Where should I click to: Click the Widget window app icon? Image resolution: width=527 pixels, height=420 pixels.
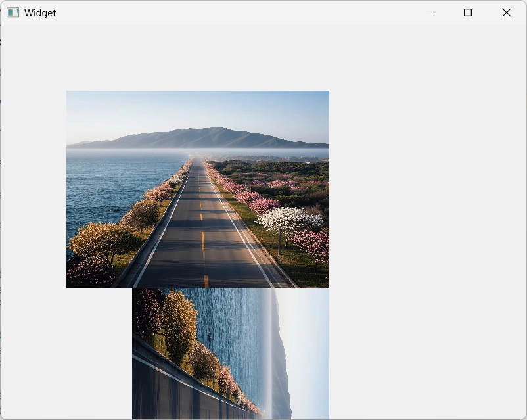pos(12,12)
